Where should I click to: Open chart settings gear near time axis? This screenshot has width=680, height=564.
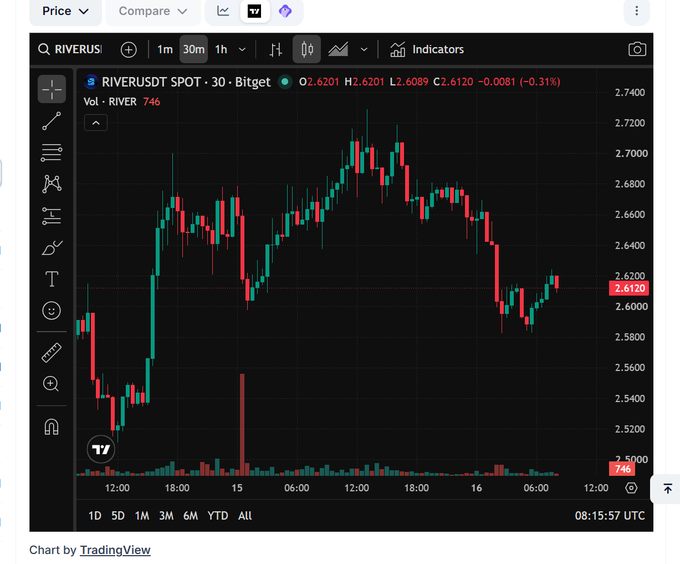pos(631,488)
